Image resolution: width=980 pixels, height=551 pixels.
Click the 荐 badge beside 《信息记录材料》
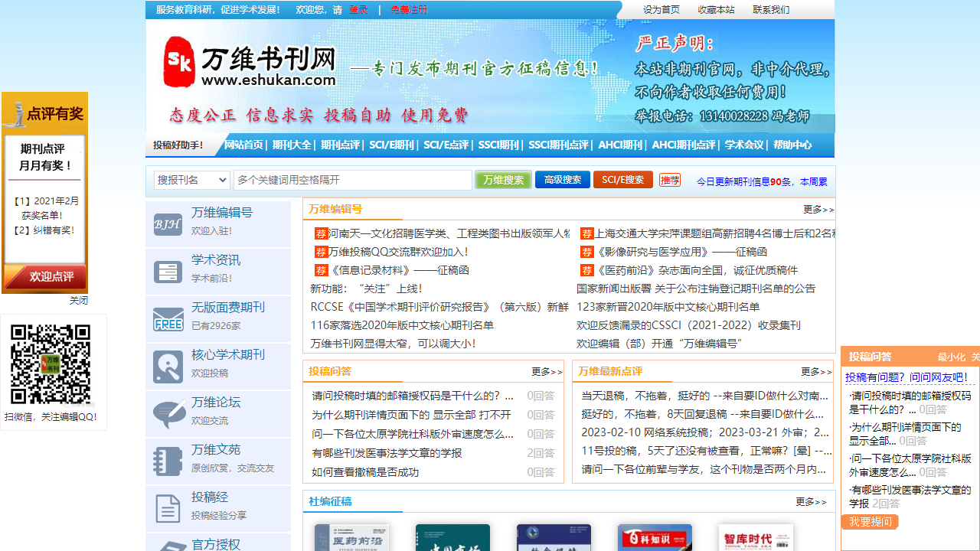(x=321, y=270)
